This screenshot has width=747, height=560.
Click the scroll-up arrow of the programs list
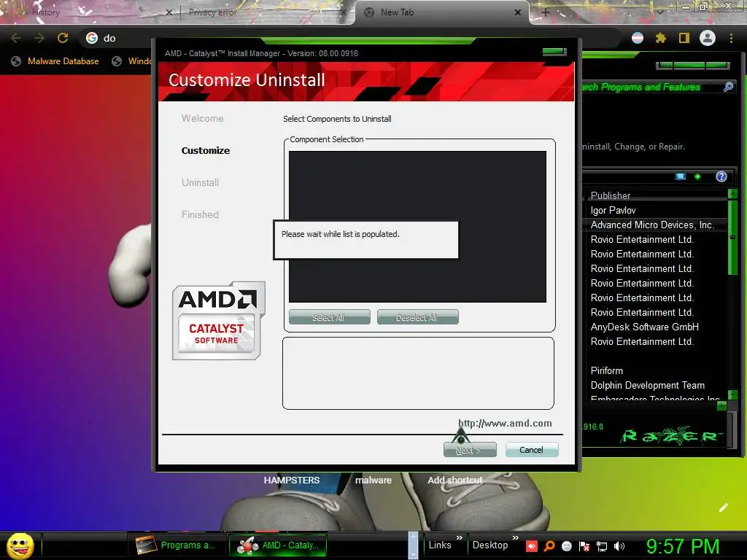coord(732,194)
